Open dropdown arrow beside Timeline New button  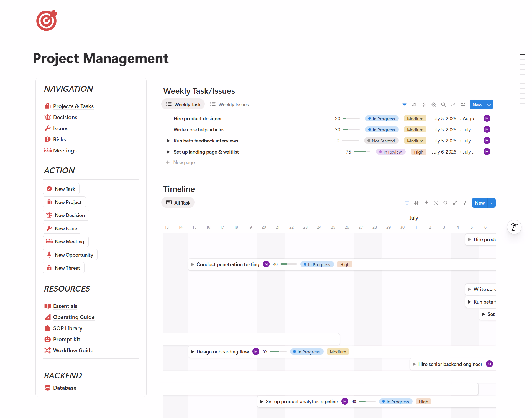point(492,203)
